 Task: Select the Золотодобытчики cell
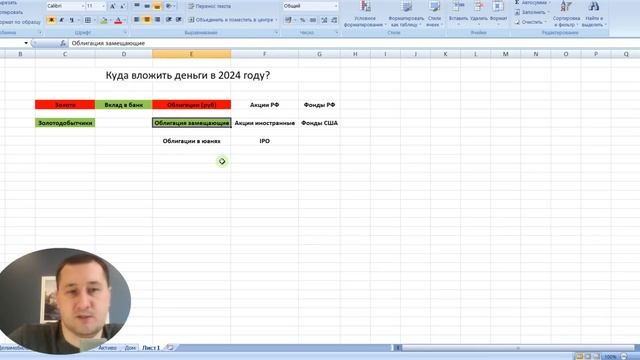[x=65, y=123]
